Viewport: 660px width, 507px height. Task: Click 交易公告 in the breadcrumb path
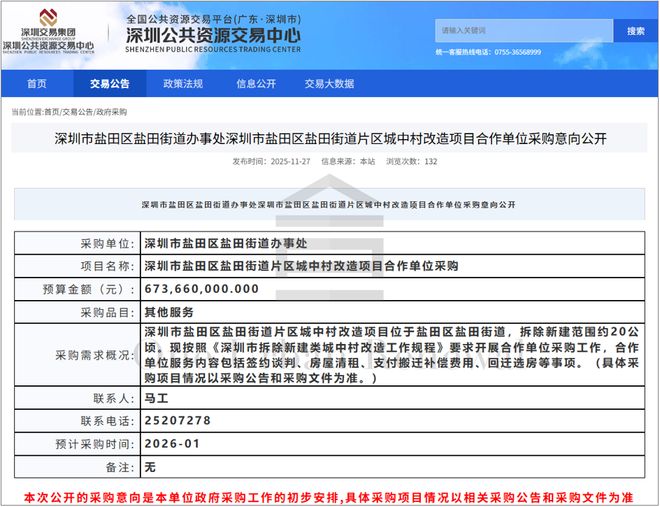click(x=77, y=112)
